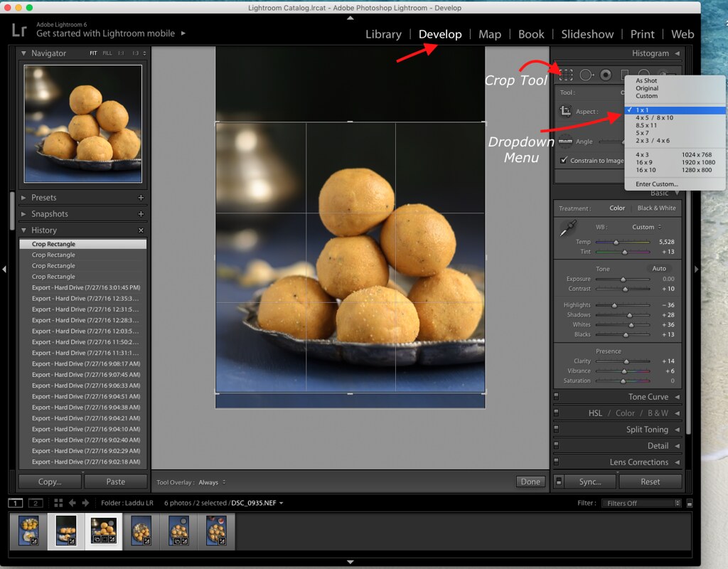Open the Tool Overlay Always dropdown

(212, 482)
